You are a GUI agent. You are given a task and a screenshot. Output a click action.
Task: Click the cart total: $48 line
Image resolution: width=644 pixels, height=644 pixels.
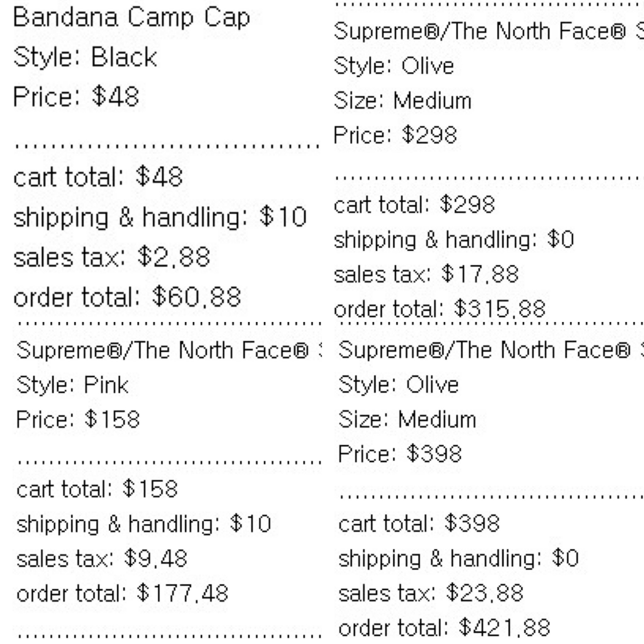[98, 177]
